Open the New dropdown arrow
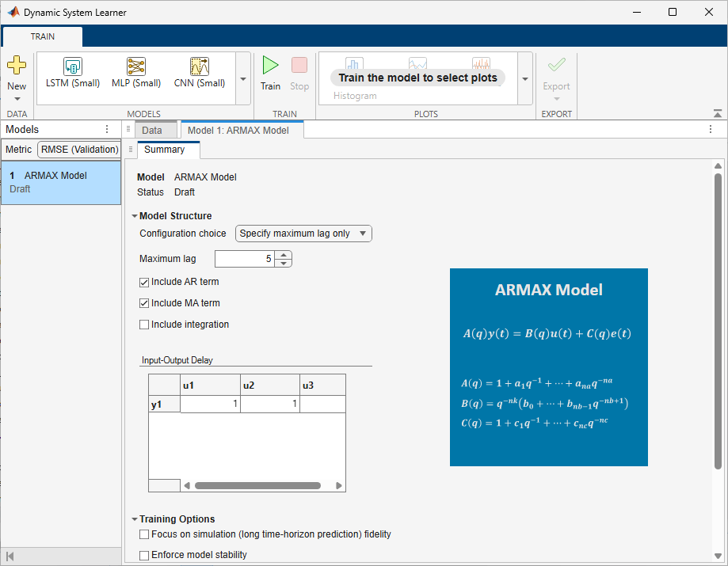This screenshot has width=728, height=566. point(17,99)
